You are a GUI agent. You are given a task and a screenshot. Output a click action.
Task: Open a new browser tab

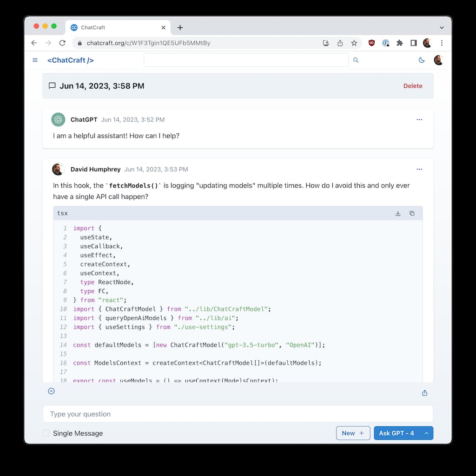[x=180, y=27]
